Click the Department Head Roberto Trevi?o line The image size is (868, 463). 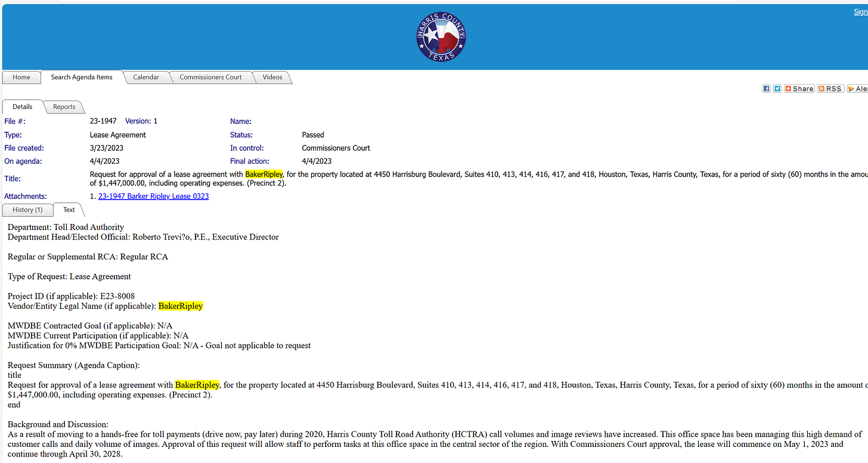click(x=143, y=237)
